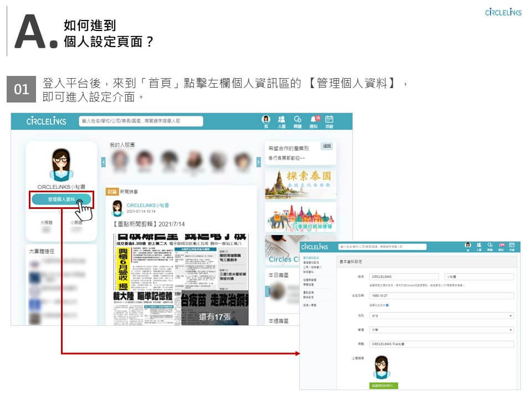Open the 人脈 icon in home page header

[x=282, y=121]
